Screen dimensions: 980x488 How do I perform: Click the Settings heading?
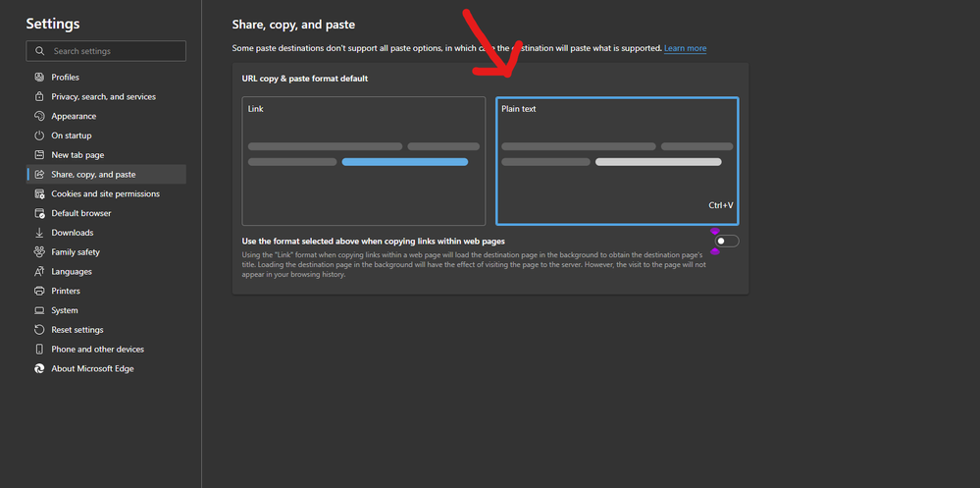[x=53, y=24]
